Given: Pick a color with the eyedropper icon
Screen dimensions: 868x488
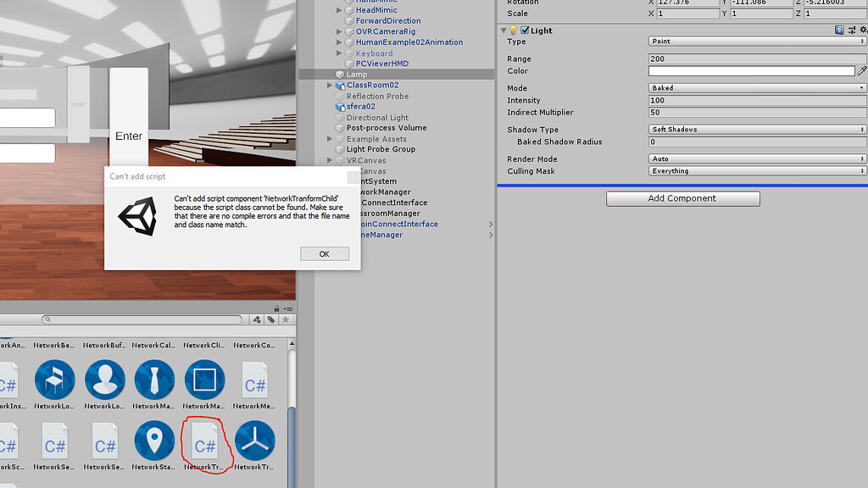Looking at the screenshot, I should pos(862,71).
